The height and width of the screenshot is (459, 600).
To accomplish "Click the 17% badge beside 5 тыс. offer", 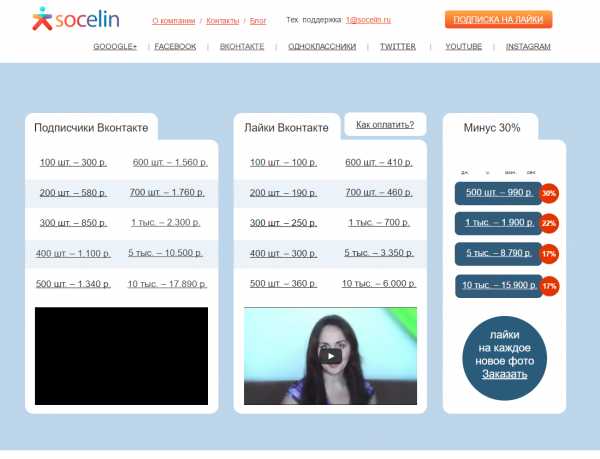I will click(549, 254).
